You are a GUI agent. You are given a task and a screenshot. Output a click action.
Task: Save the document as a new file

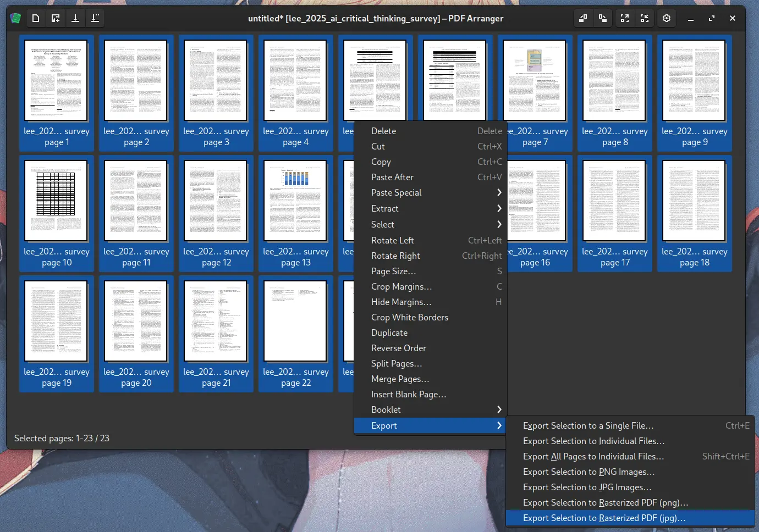coord(95,18)
